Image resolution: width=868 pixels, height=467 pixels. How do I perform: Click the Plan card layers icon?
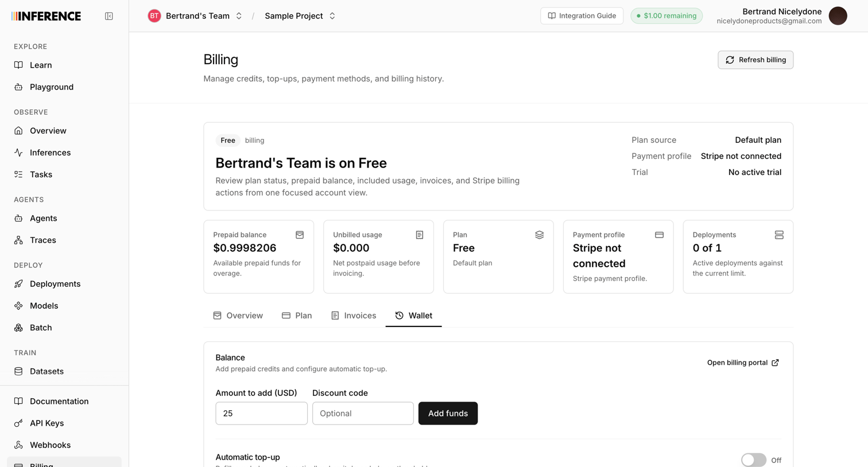point(539,235)
